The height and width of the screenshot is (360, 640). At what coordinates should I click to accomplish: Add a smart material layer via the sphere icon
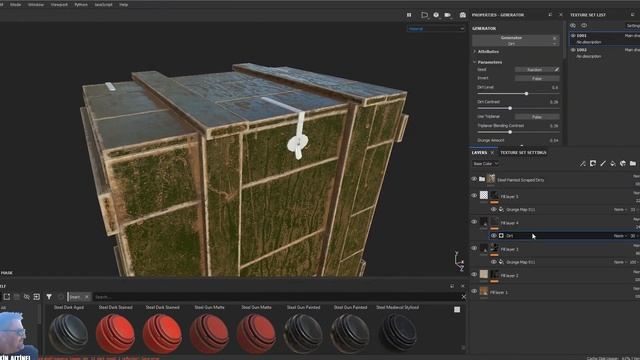tap(623, 163)
